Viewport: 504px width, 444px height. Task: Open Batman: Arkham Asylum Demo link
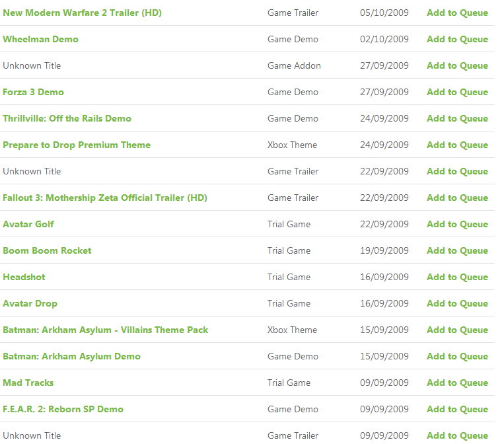coord(71,356)
